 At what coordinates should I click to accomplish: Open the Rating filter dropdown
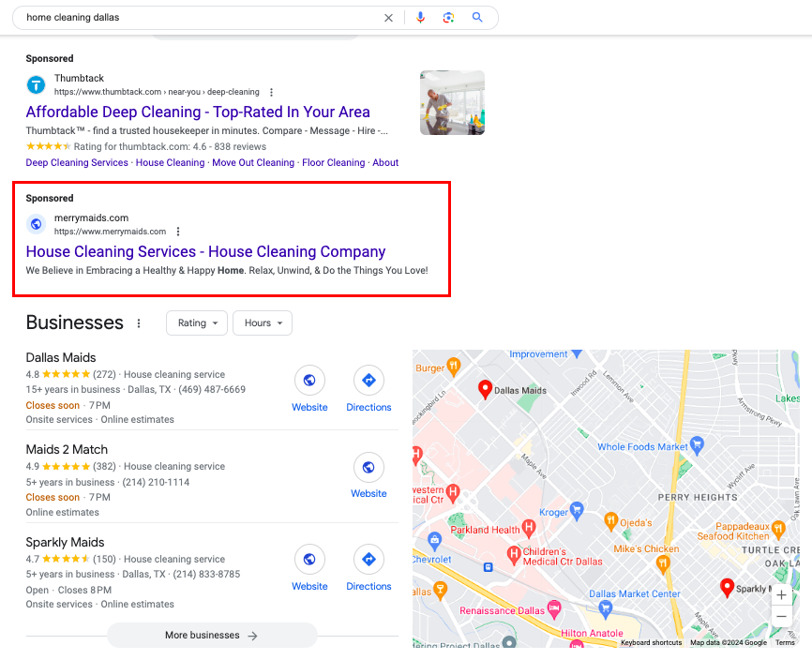pos(197,322)
